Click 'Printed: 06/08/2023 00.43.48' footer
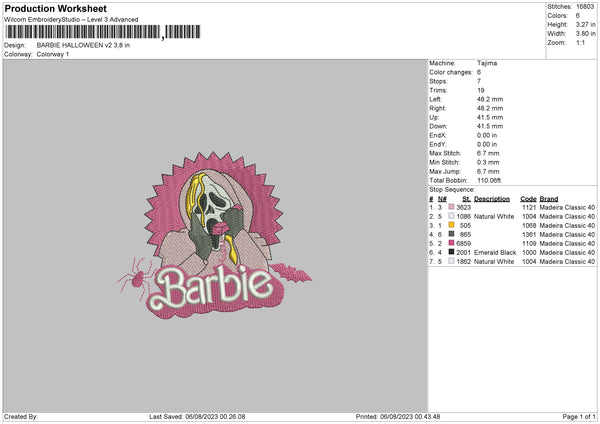The height and width of the screenshot is (424, 600). click(x=398, y=416)
